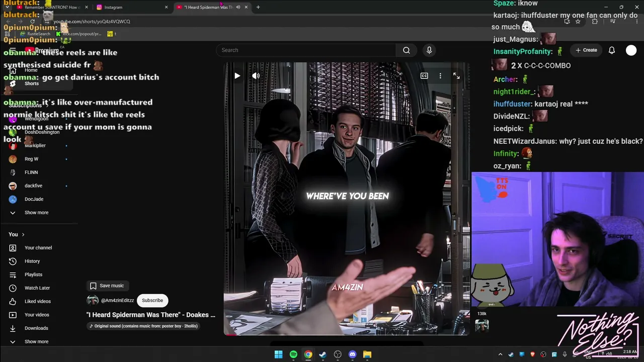This screenshot has width=644, height=362.
Task: Open the browser media controls icon
Action: click(x=613, y=22)
